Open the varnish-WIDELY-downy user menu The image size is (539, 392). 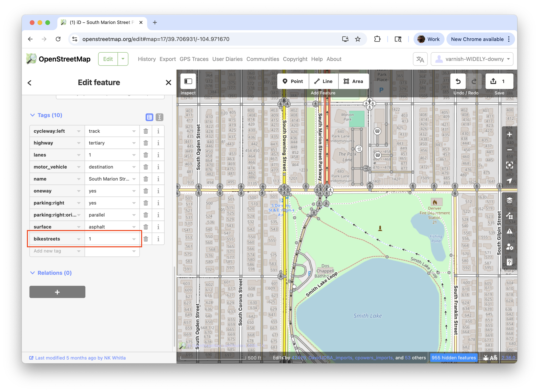[472, 59]
